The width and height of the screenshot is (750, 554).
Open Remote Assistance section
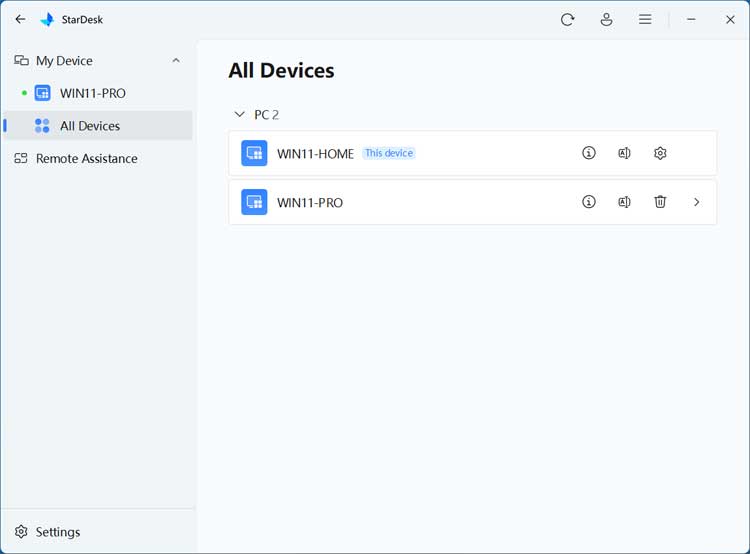coord(98,158)
